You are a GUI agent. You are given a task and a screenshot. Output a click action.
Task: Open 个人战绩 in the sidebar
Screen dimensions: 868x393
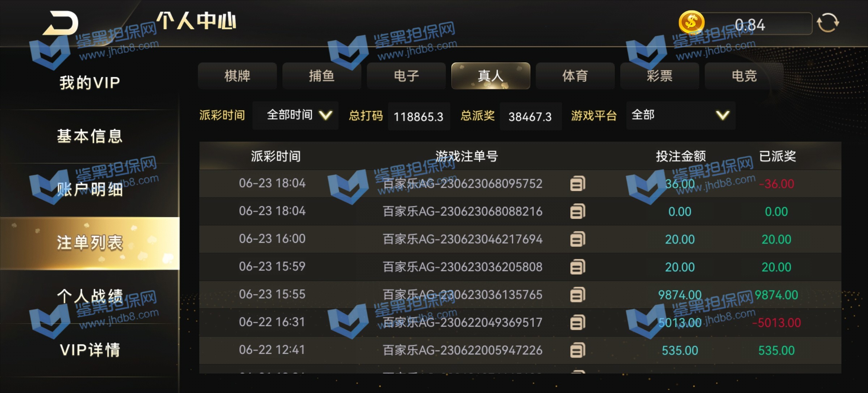point(90,296)
